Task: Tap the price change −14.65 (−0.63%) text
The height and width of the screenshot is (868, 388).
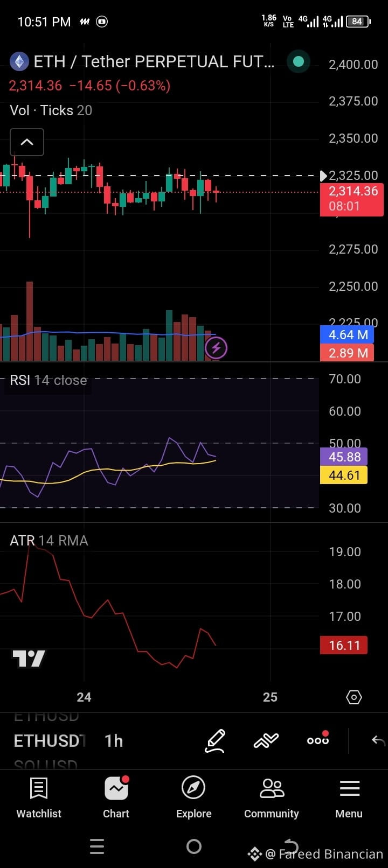Action: point(120,86)
